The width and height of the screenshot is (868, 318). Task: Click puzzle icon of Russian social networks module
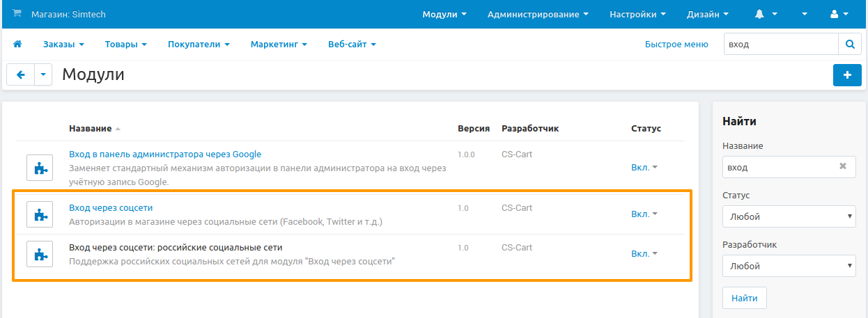coord(40,254)
